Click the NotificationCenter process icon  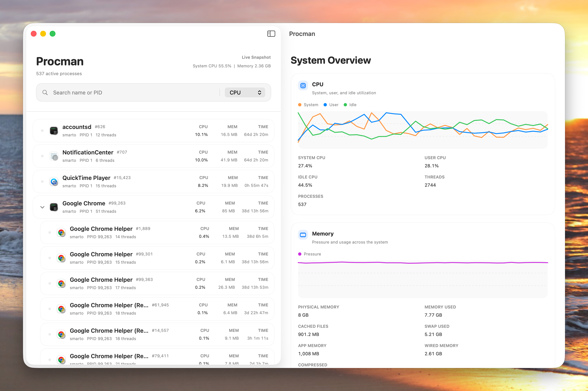coord(54,156)
